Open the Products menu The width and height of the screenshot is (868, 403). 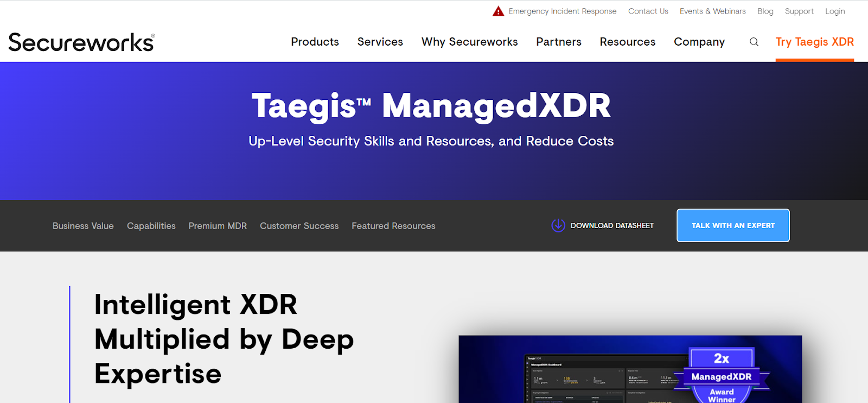315,42
